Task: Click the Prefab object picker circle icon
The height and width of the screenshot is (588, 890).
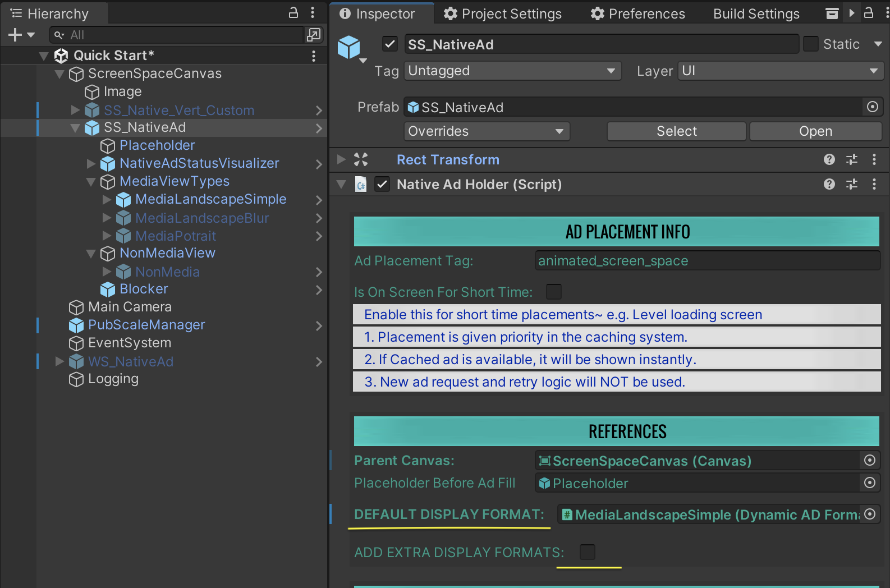Action: click(x=872, y=107)
